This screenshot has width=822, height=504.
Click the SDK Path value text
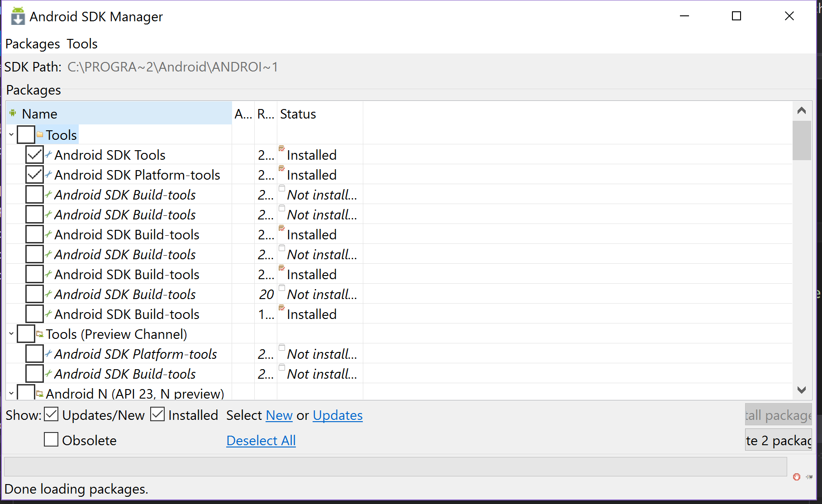click(173, 67)
